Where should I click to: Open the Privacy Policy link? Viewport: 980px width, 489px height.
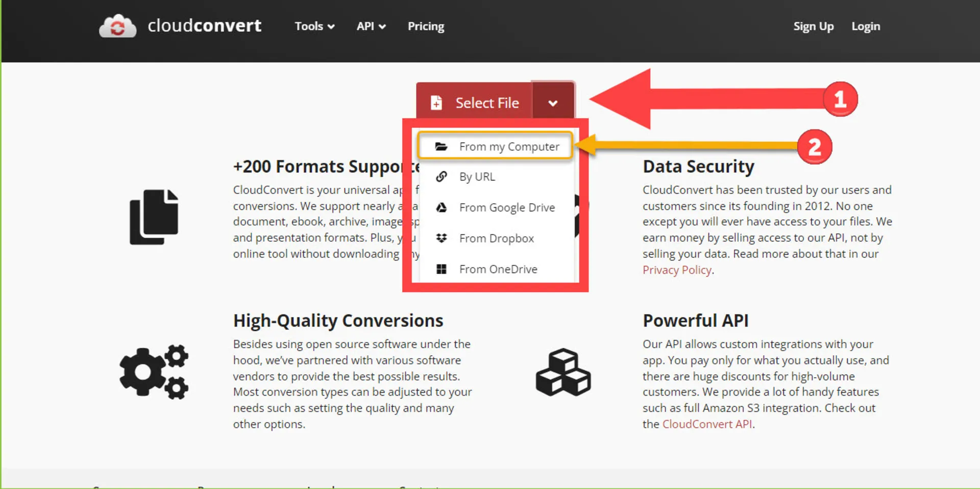point(677,270)
